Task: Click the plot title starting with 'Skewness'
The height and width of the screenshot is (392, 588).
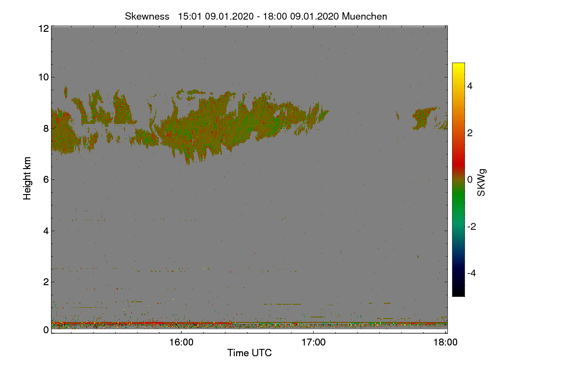Action: [256, 16]
